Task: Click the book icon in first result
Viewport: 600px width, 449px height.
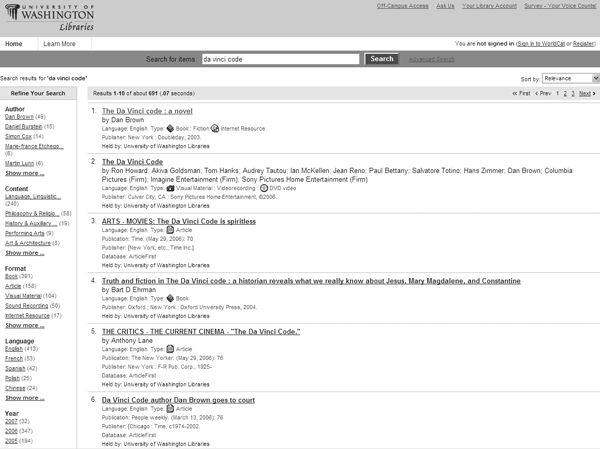Action: click(169, 130)
